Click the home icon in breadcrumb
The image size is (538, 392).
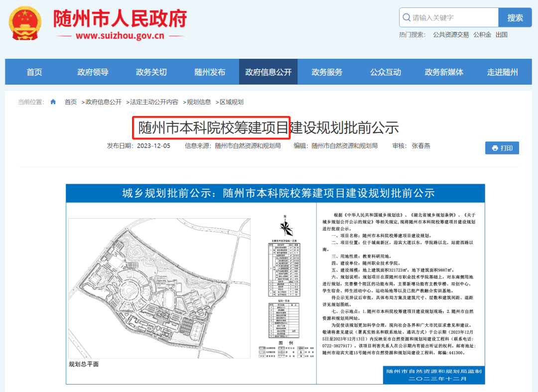point(53,102)
